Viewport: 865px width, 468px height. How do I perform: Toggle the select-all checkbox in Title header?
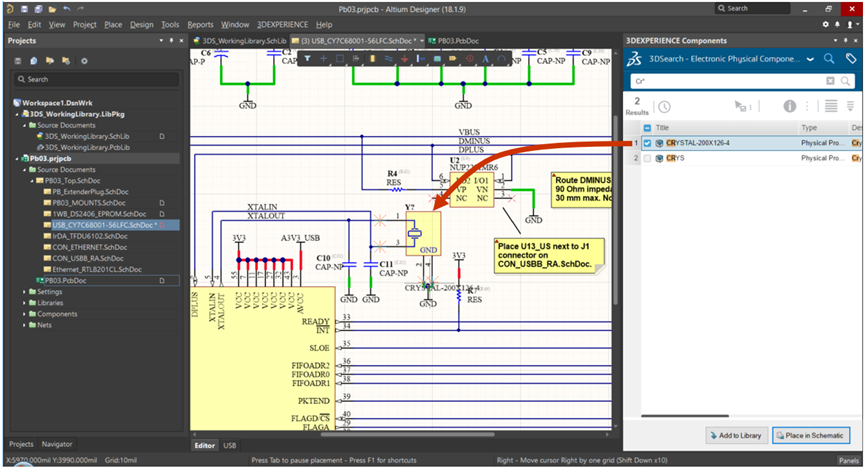point(647,127)
